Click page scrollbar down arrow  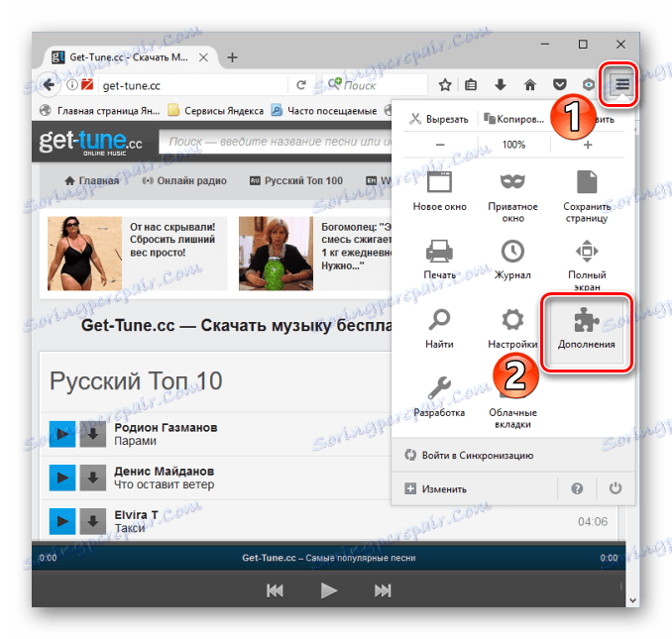click(x=632, y=600)
